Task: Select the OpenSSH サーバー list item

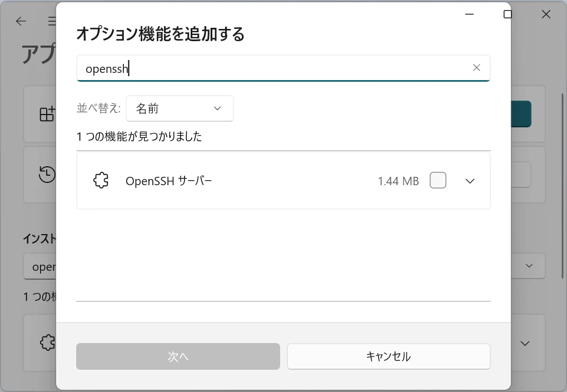Action: click(250, 181)
